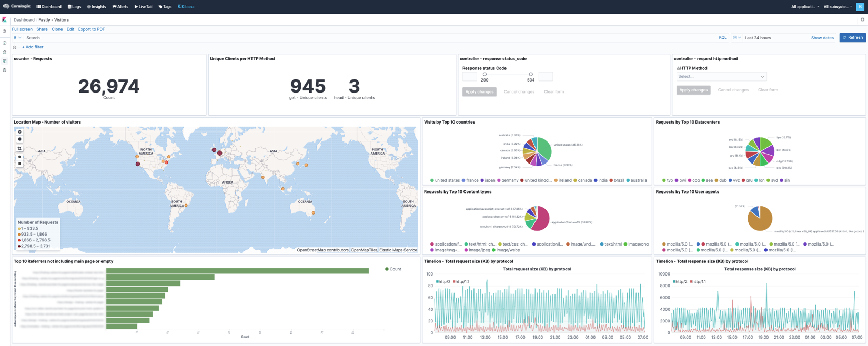
Task: Open recently viewed clock icon in sidebar
Action: [4, 31]
